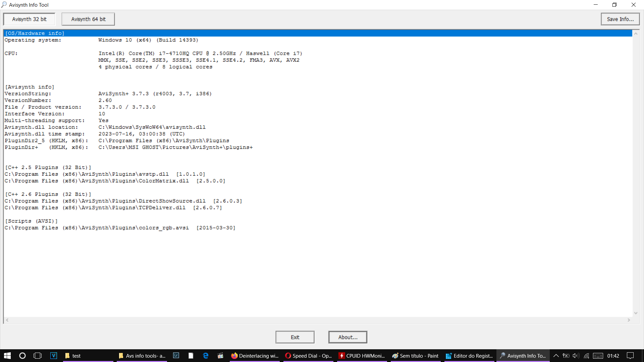Switch to the test folder window
The height and width of the screenshot is (362, 644).
[88, 356]
